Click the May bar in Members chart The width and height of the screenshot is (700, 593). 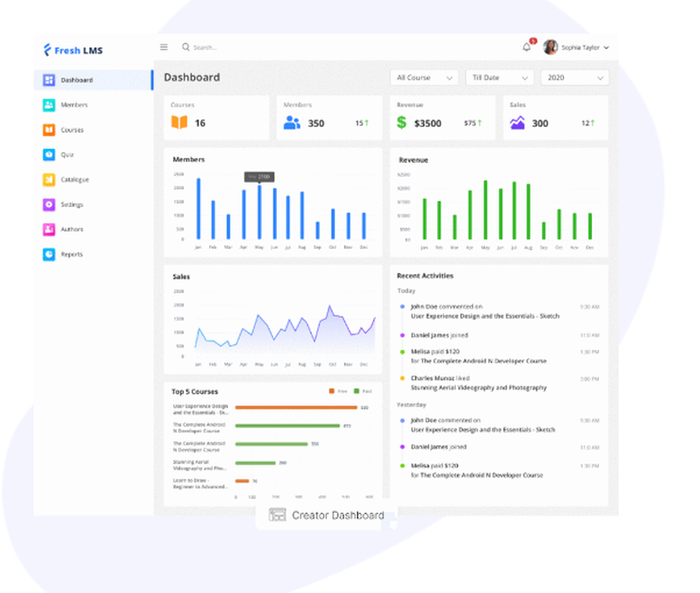(260, 212)
